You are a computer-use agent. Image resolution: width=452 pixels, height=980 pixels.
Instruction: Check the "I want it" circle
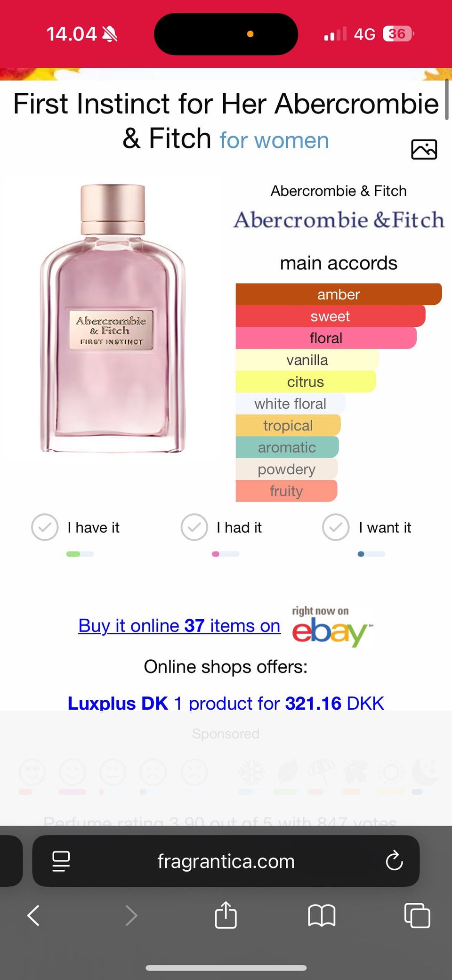(336, 527)
